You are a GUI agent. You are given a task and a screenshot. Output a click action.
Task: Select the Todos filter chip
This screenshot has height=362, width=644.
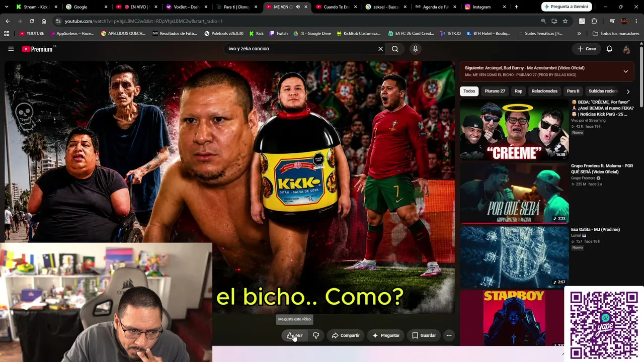[x=469, y=91]
